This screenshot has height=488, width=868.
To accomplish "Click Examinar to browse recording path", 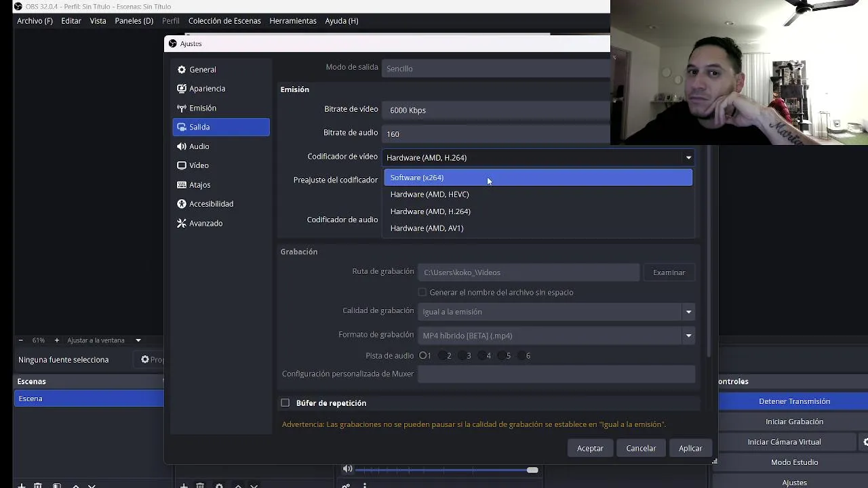I will 669,272.
